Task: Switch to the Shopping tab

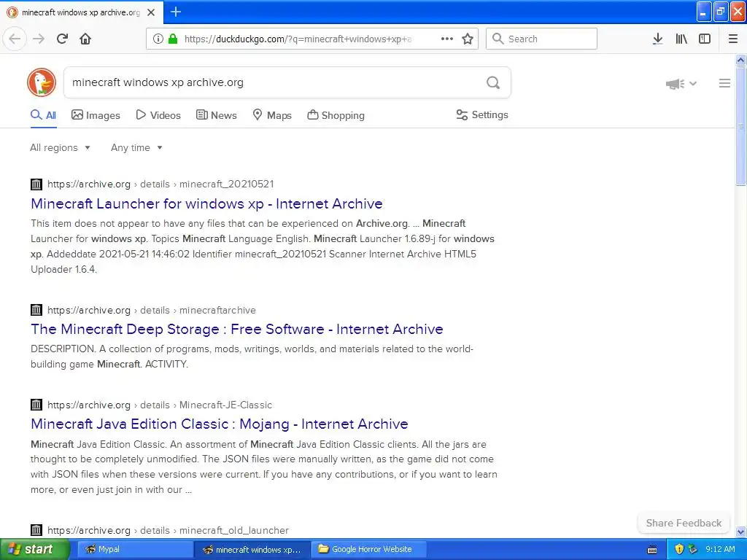Action: 336,115
